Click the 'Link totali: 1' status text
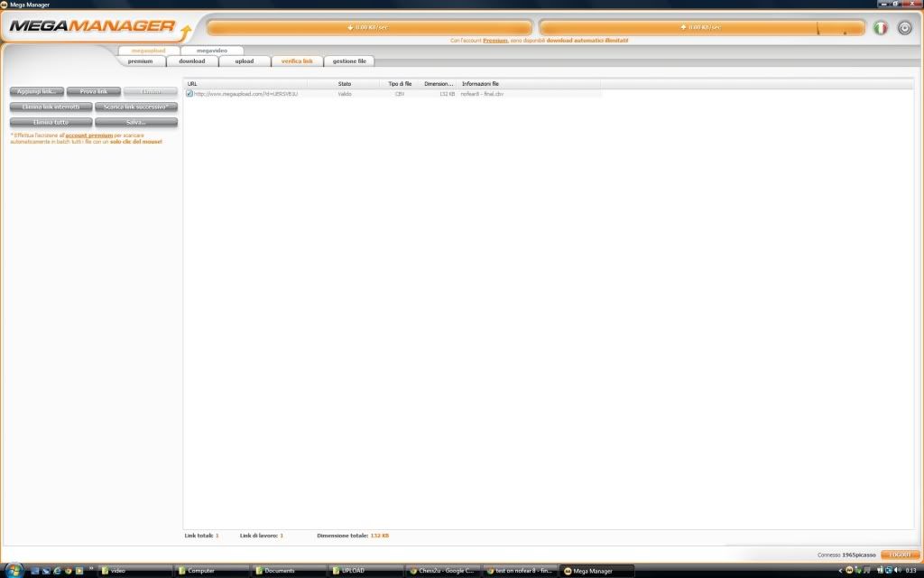This screenshot has height=578, width=924. [x=201, y=536]
